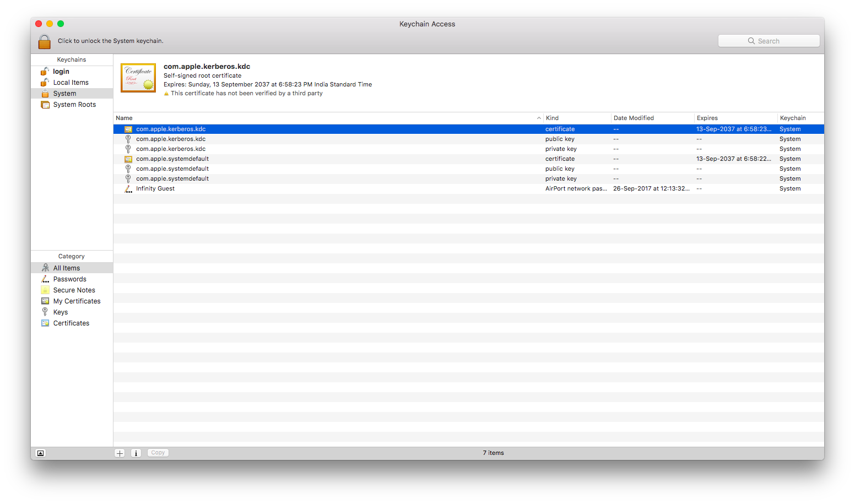Sort the list by the Name column
Image resolution: width=855 pixels, height=504 pixels.
328,118
